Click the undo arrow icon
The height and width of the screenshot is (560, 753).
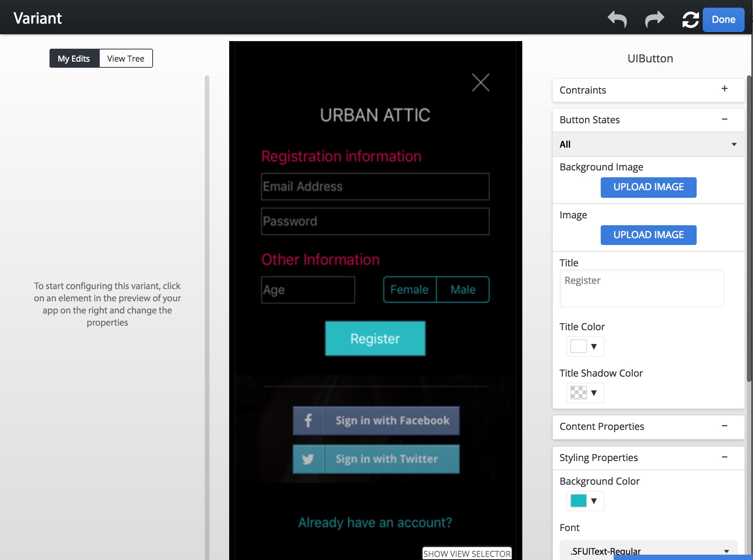coord(617,19)
